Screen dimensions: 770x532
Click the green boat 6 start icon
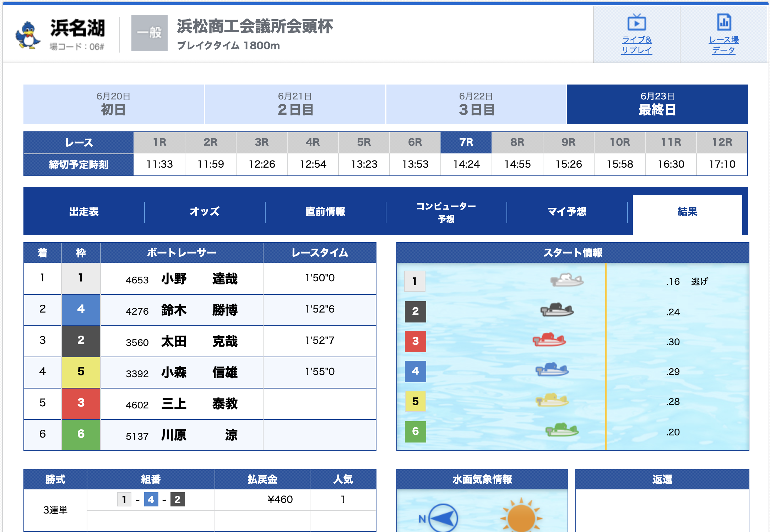[562, 430]
